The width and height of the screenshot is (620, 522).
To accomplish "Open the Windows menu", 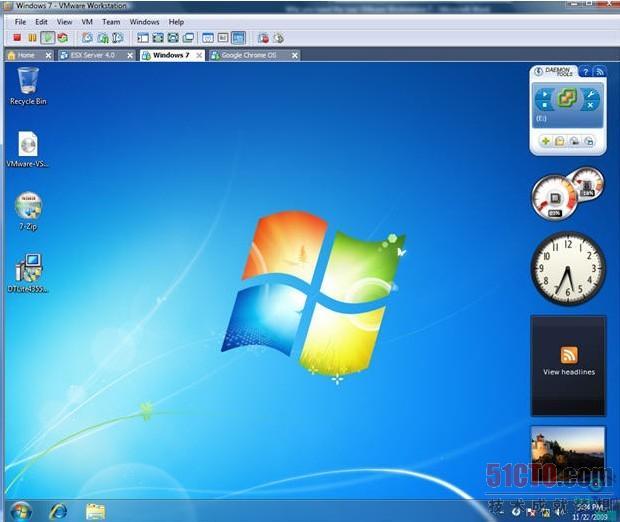I will (x=144, y=22).
